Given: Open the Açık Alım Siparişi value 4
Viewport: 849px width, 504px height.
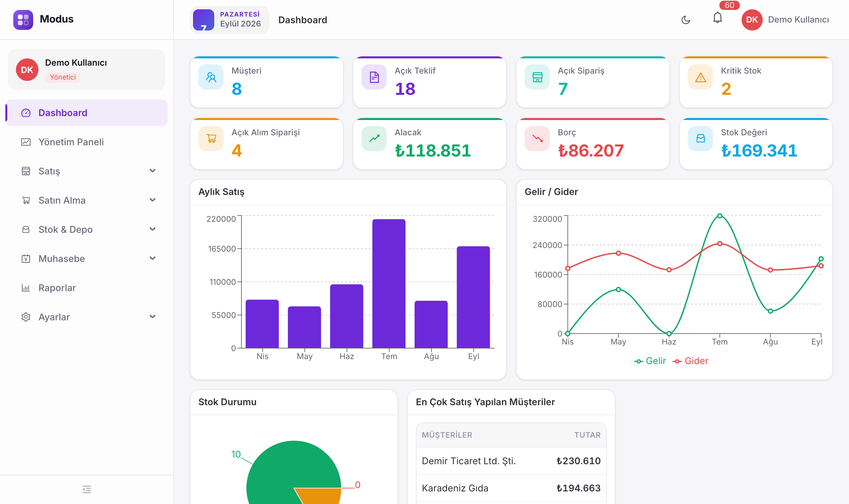Looking at the screenshot, I should (237, 151).
